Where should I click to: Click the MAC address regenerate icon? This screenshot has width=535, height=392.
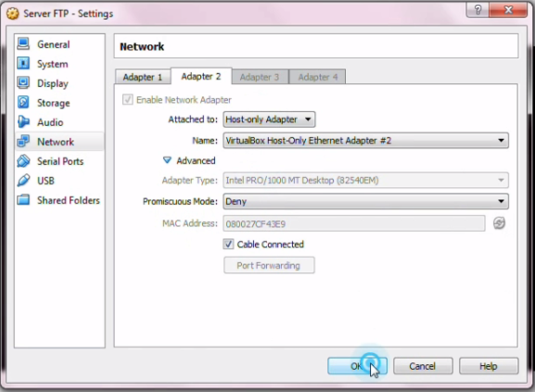[x=499, y=223]
